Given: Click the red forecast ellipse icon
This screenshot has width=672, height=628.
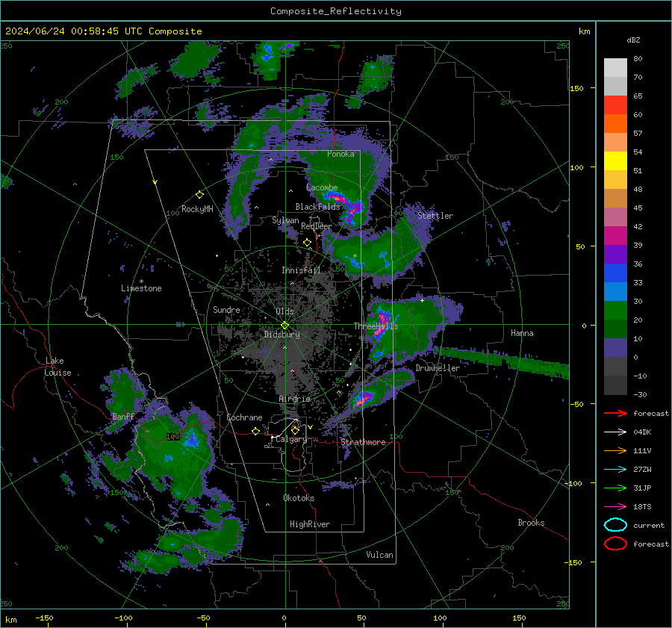Looking at the screenshot, I should tap(615, 544).
